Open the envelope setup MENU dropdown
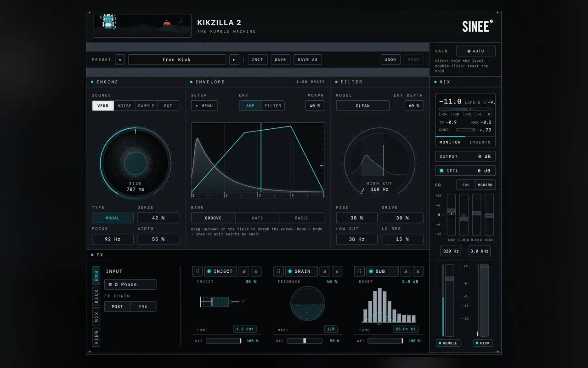This screenshot has width=588, height=368. pyautogui.click(x=204, y=106)
